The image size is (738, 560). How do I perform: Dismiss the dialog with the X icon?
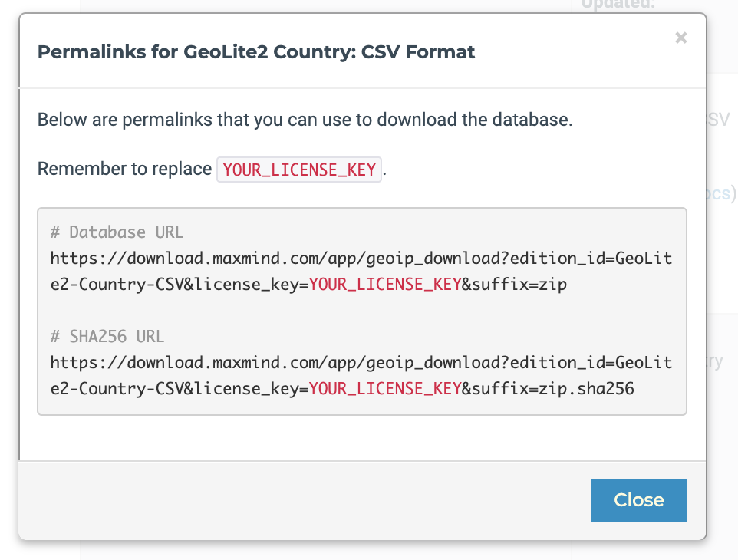(680, 38)
